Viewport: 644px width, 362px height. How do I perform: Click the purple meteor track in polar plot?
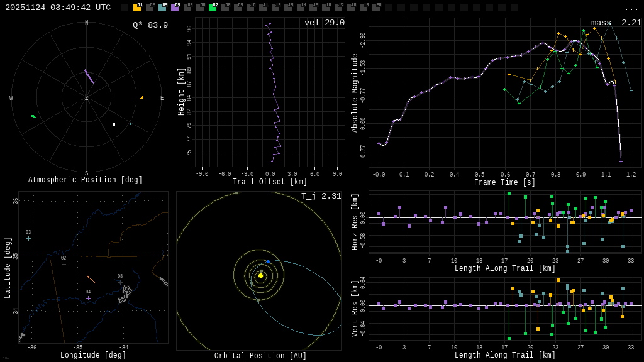point(89,76)
